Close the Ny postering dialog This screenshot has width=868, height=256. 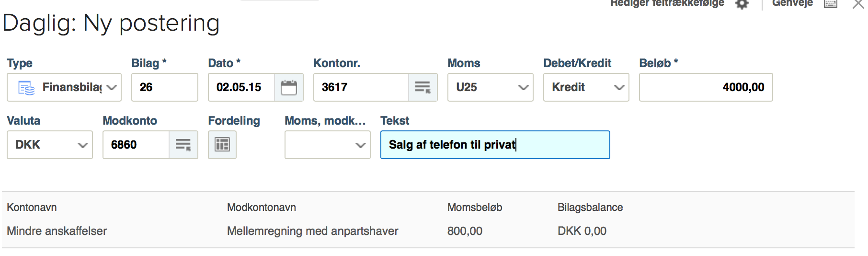[x=858, y=5]
